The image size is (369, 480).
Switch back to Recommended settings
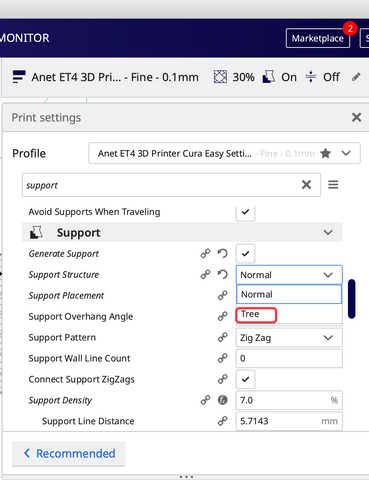[x=69, y=454]
